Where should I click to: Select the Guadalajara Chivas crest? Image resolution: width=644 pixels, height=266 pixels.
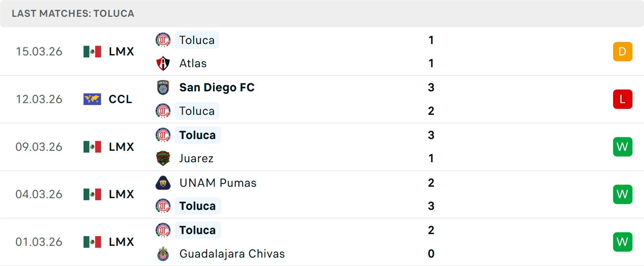pyautogui.click(x=163, y=254)
